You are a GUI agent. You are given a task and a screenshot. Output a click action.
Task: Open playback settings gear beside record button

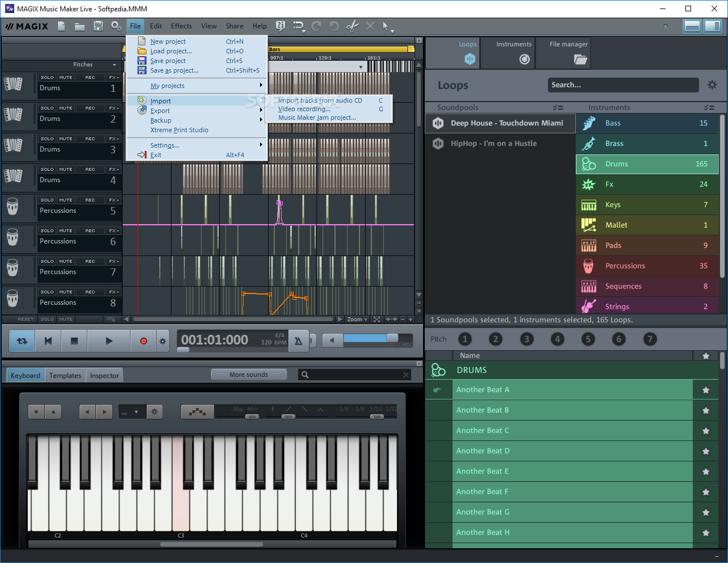(x=162, y=341)
